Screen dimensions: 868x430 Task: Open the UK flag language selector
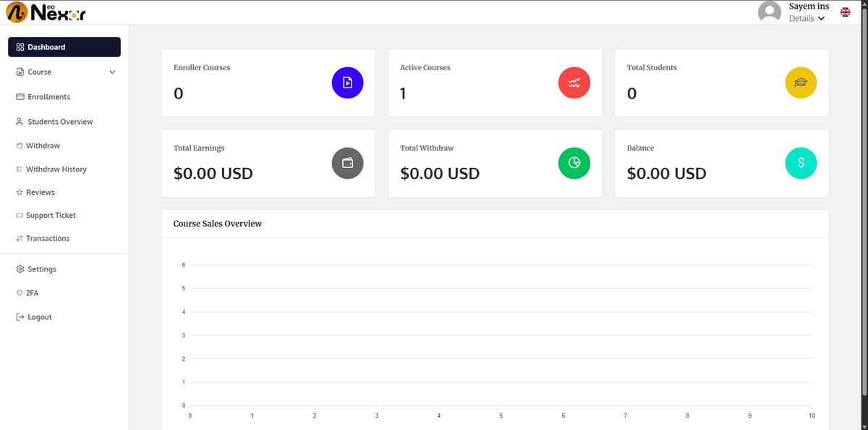(x=845, y=12)
